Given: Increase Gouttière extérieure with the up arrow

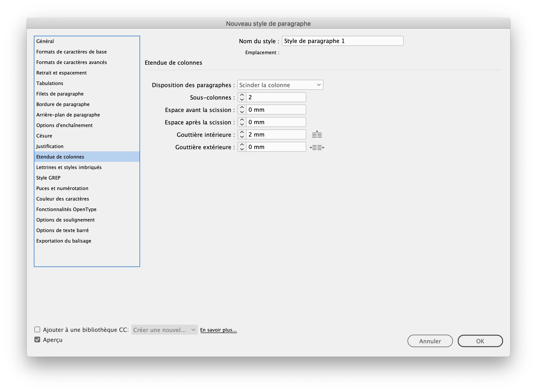Looking at the screenshot, I should [242, 145].
